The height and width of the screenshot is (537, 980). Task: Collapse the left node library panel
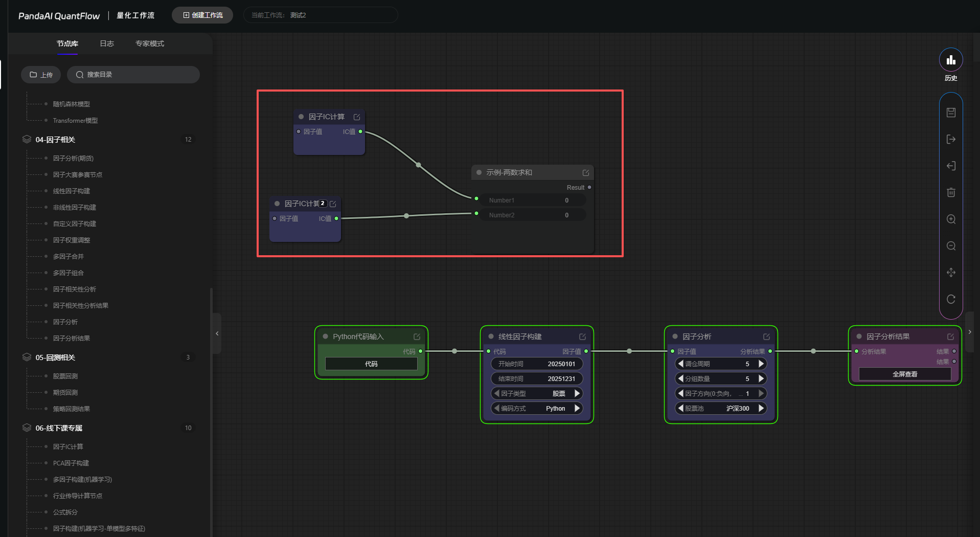(x=217, y=333)
